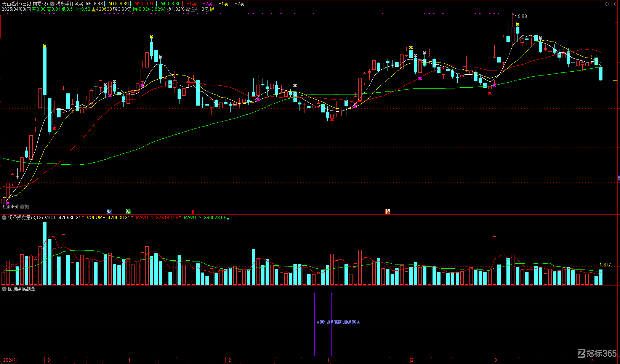620x364 pixels.
Task: Click the yellow 铝 sector tag
Action: pyautogui.click(x=212, y=9)
